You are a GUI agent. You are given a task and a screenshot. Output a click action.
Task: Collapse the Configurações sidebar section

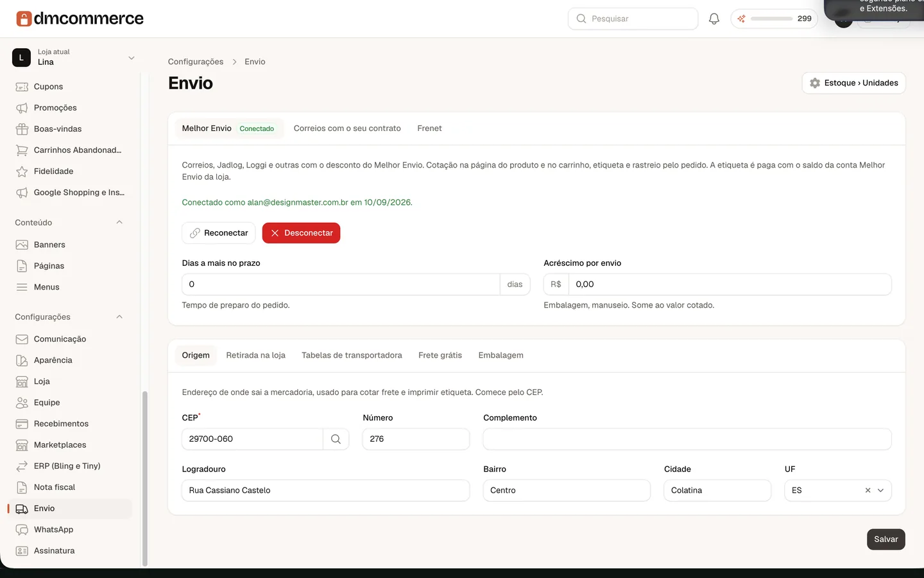pos(119,317)
